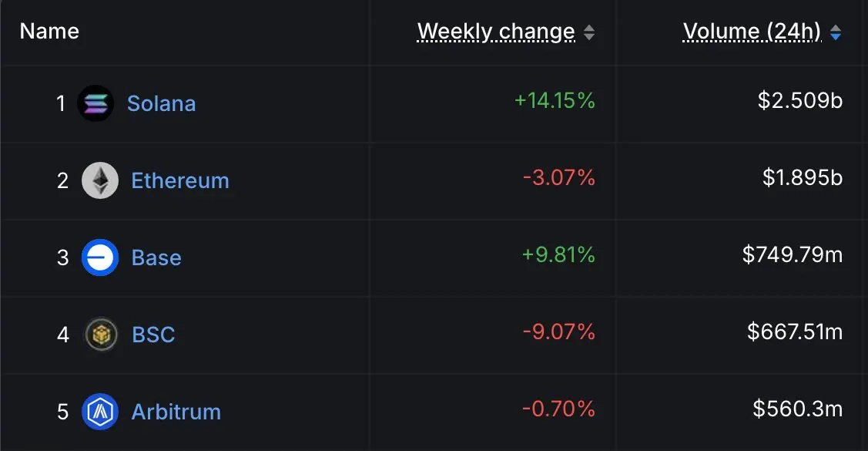Select Arbitrum's -0.70% weekly change
The width and height of the screenshot is (868, 451).
(558, 409)
